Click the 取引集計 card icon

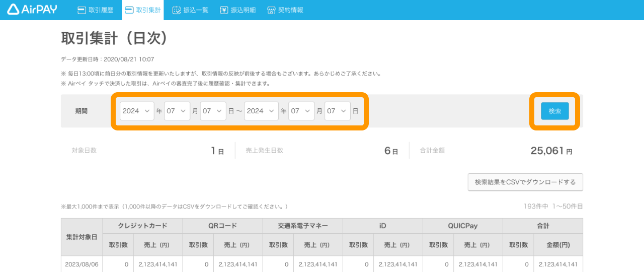pos(129,10)
